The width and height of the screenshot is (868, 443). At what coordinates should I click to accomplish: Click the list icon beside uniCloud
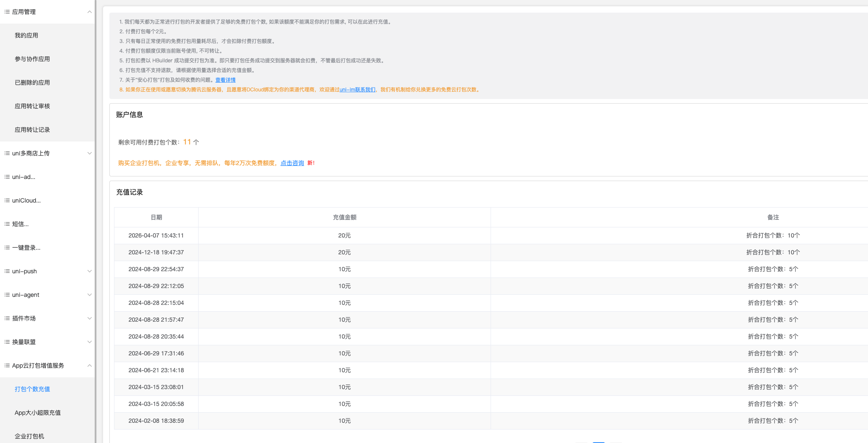(7, 200)
